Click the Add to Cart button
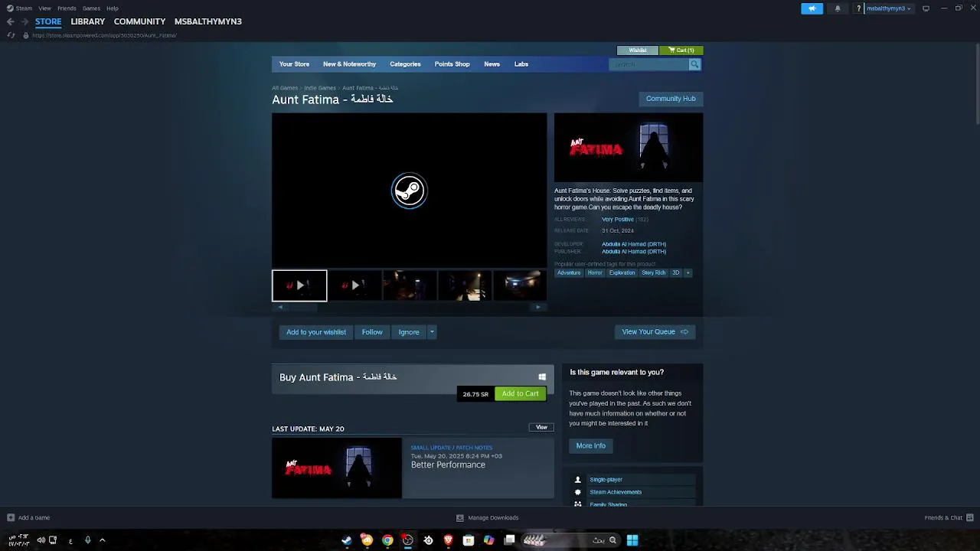The width and height of the screenshot is (980, 551). pyautogui.click(x=520, y=393)
